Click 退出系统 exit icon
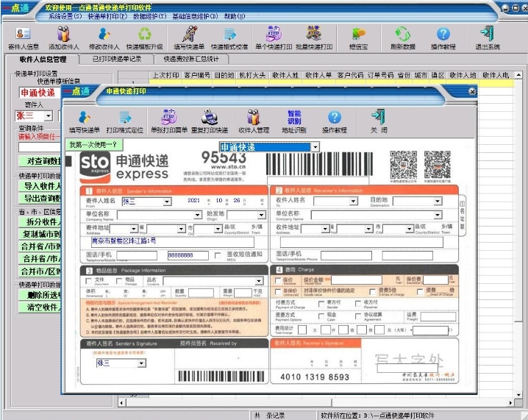Screen dimensions: 528x420 click(488, 38)
